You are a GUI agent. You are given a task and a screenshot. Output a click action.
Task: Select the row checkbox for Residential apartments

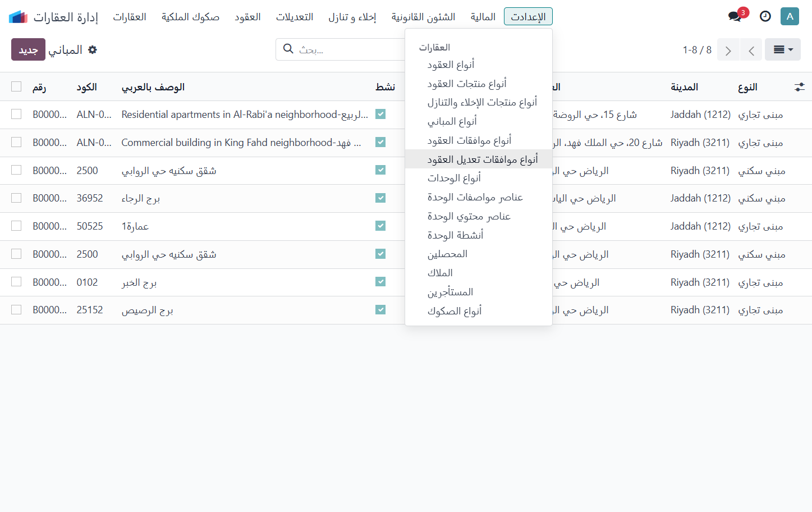[16, 114]
